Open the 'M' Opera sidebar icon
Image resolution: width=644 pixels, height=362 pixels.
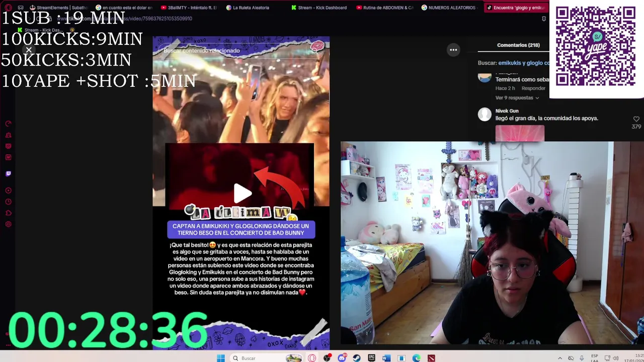(x=8, y=157)
